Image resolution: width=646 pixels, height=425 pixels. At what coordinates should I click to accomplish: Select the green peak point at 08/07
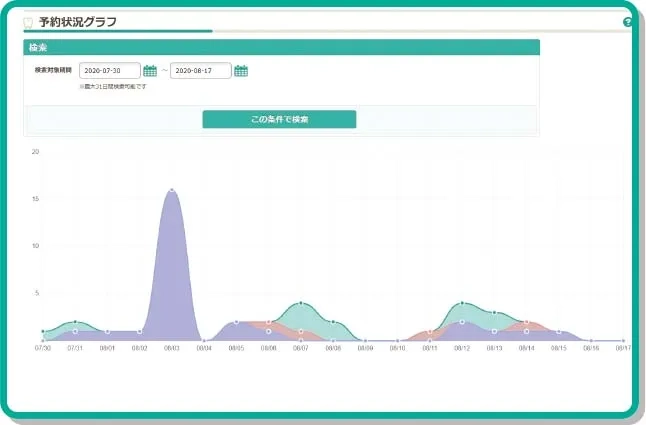[301, 303]
